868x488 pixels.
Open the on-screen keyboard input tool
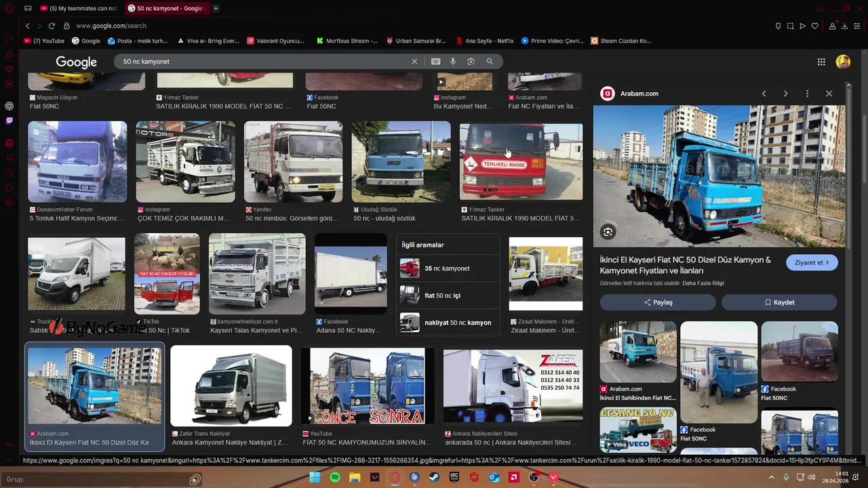[435, 62]
